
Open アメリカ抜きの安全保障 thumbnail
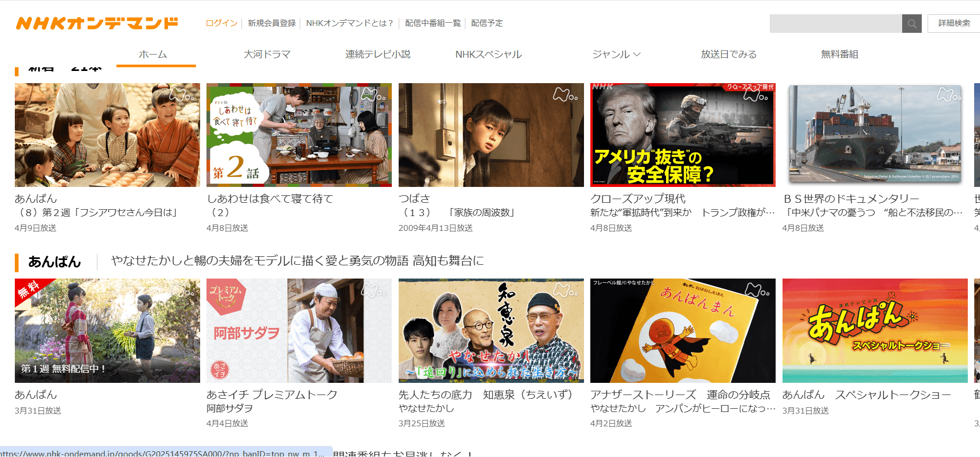coord(683,135)
